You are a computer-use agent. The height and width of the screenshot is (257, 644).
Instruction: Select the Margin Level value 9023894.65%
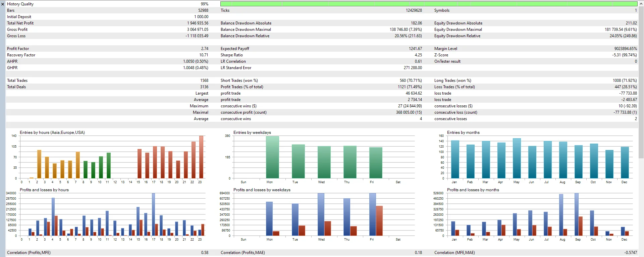coord(626,49)
